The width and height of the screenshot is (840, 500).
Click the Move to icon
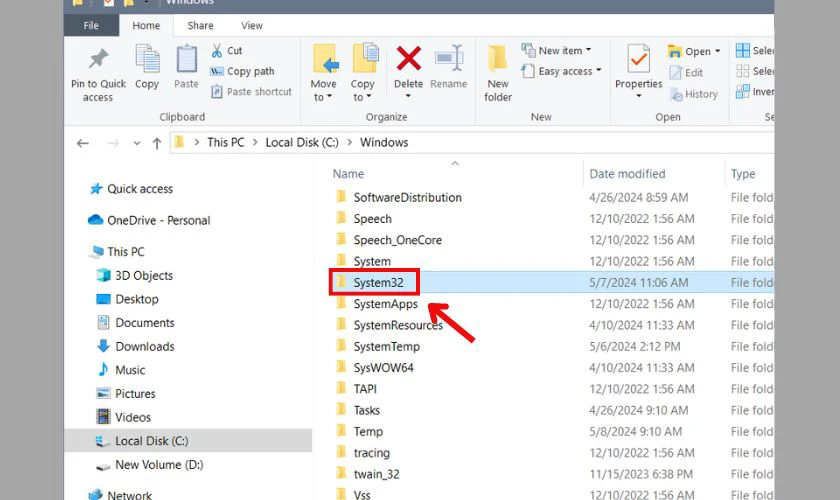(x=325, y=58)
